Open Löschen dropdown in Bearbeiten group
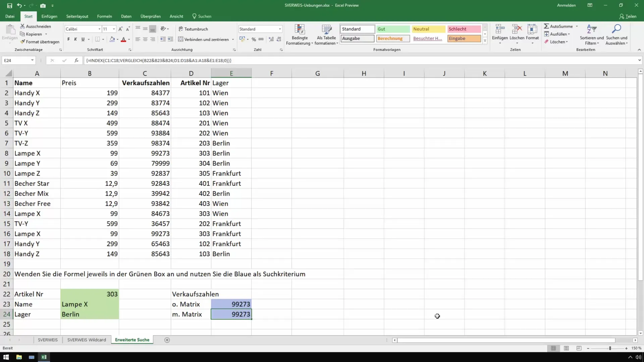Viewport: 644px width, 362px height. (556, 42)
